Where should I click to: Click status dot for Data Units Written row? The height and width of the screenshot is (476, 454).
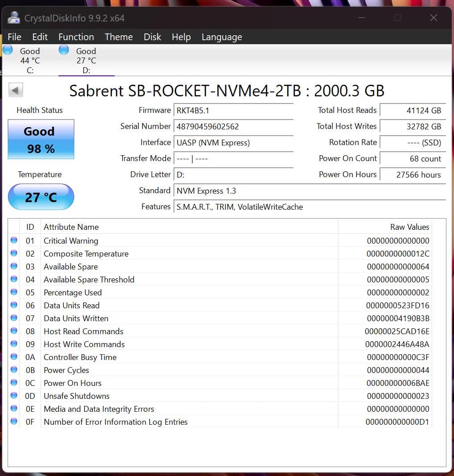[x=14, y=318]
